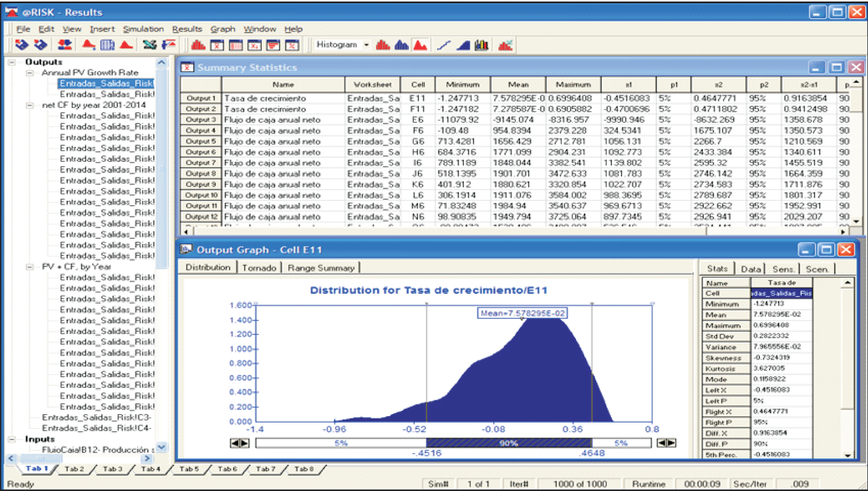Image resolution: width=868 pixels, height=491 pixels.
Task: Click the Output 3 row header button
Action: (201, 120)
